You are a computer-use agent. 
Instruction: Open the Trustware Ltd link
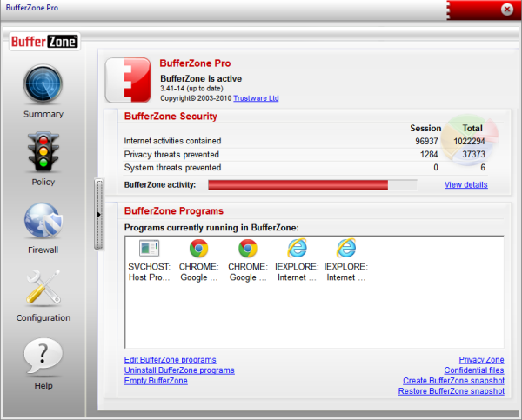point(256,98)
